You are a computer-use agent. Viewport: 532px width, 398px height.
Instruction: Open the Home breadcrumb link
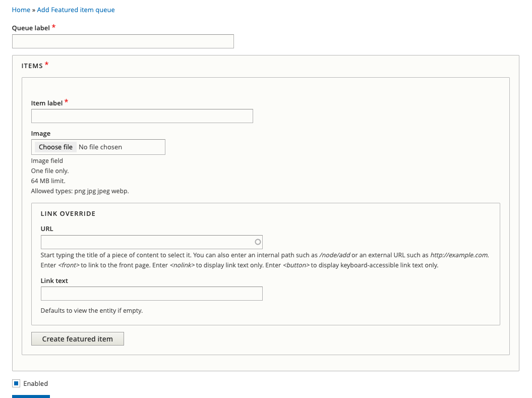coord(21,10)
